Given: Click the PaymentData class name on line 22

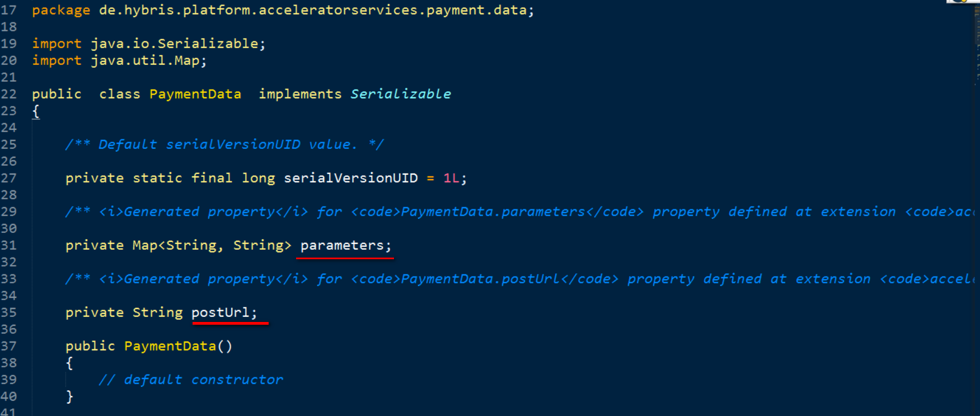Looking at the screenshot, I should tap(195, 94).
